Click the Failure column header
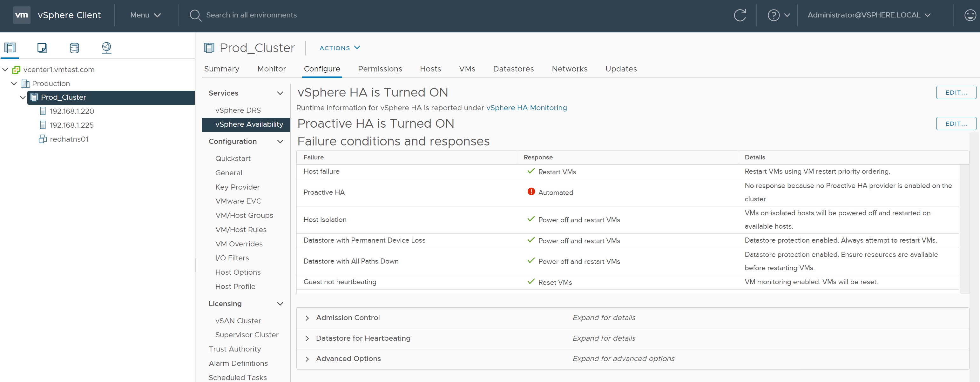 406,157
